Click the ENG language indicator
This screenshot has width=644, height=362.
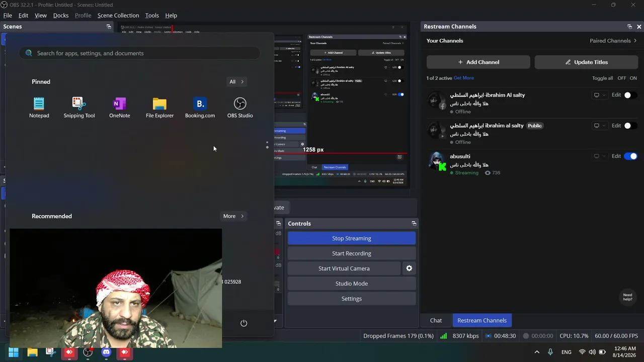(x=566, y=352)
